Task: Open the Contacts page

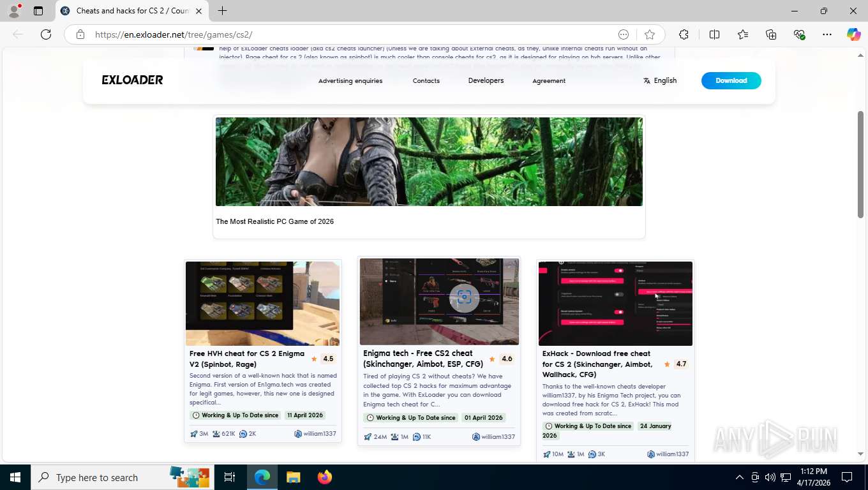Action: point(426,81)
